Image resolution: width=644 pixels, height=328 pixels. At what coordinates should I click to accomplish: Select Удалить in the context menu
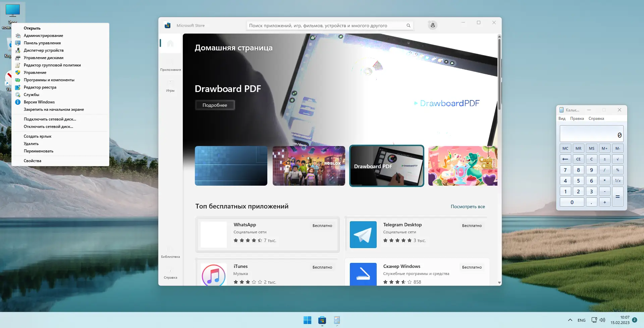point(60,144)
